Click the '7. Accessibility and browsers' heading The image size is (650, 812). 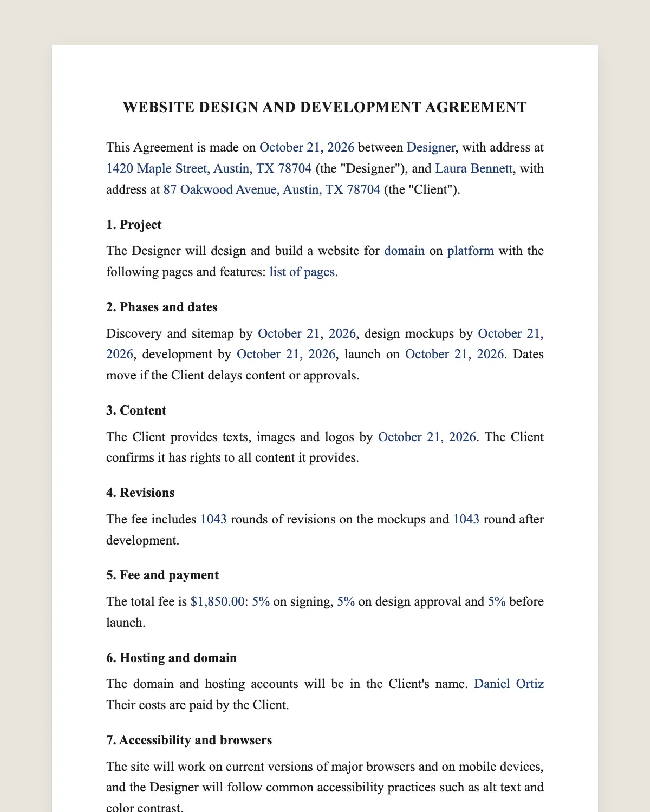(189, 740)
